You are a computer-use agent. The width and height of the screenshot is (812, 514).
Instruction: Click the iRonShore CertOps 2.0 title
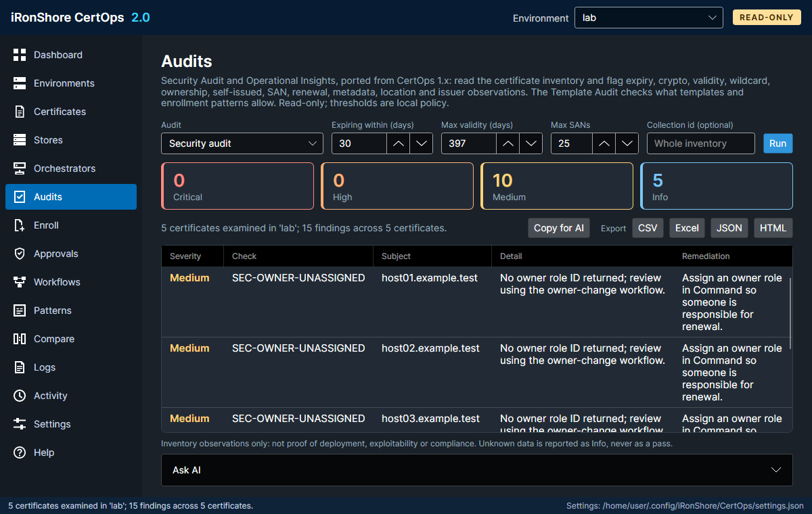[x=81, y=18]
